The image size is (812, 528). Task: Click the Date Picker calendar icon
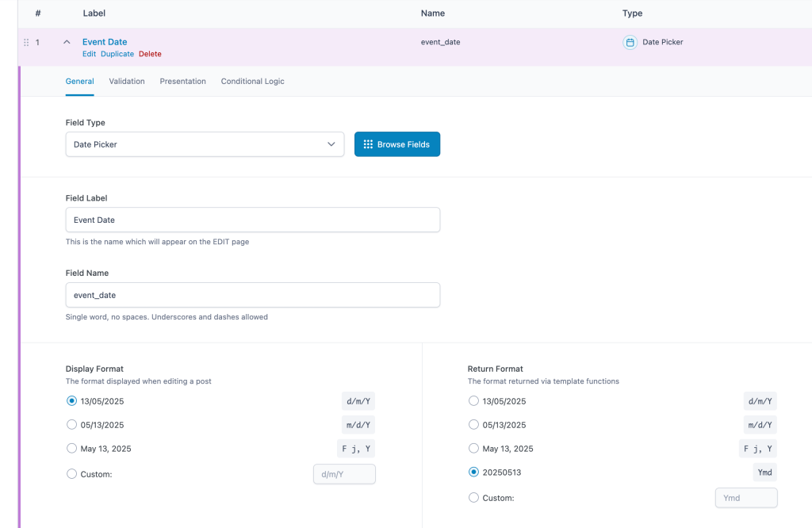pos(630,43)
